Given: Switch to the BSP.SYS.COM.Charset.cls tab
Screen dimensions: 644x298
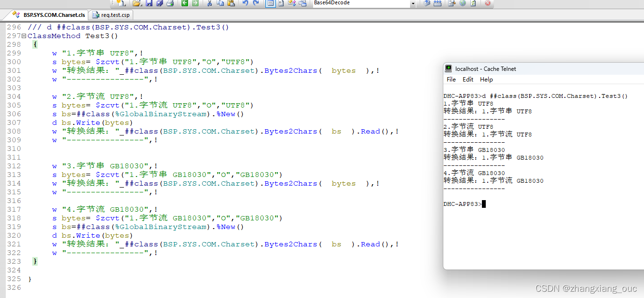Looking at the screenshot, I should (51, 15).
